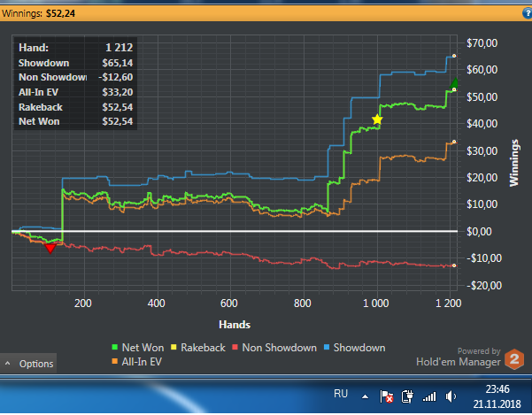Toggle the Net Won legend swatch

115,347
